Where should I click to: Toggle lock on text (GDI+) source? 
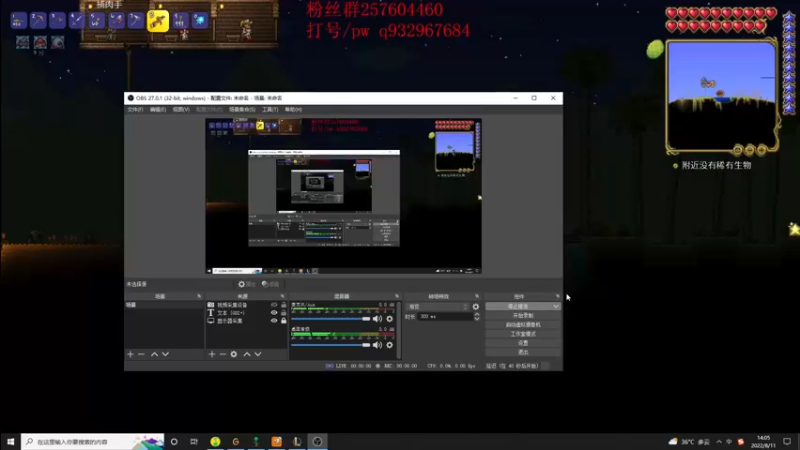[284, 313]
